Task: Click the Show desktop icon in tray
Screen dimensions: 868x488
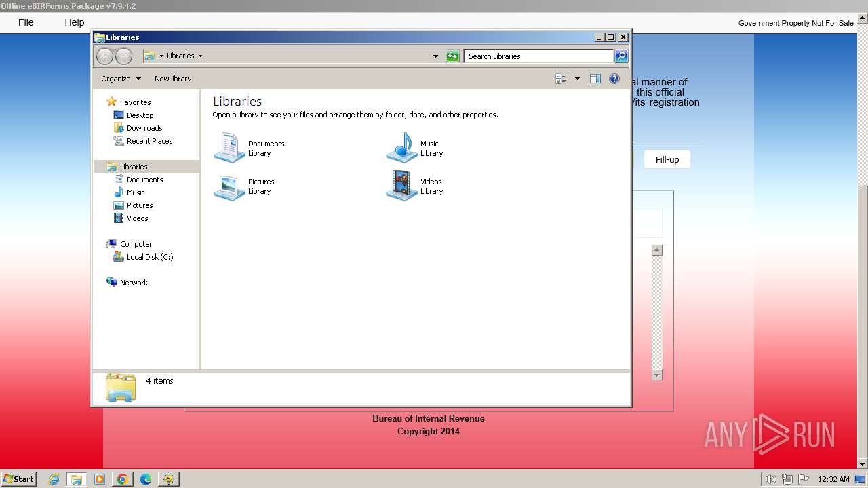Action: pos(860,479)
